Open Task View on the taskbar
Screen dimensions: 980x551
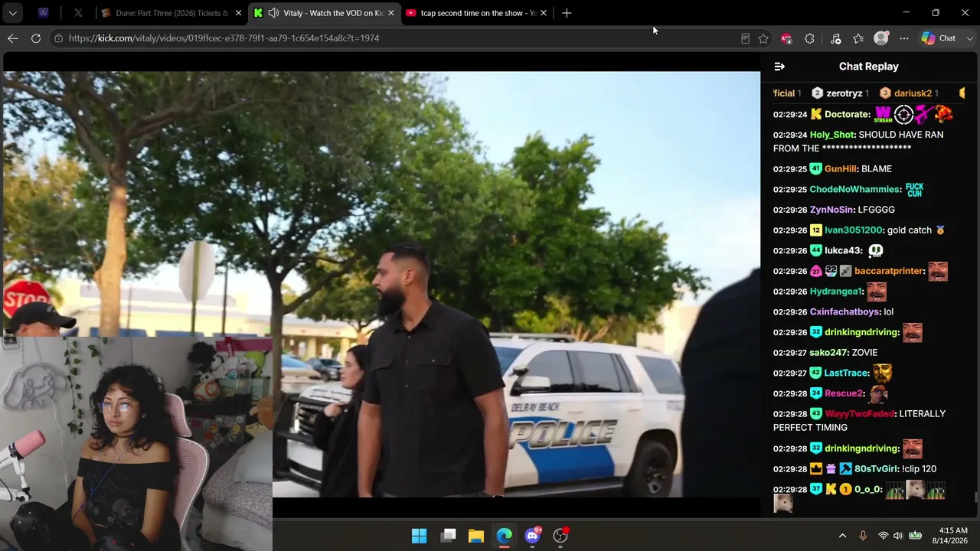[448, 536]
